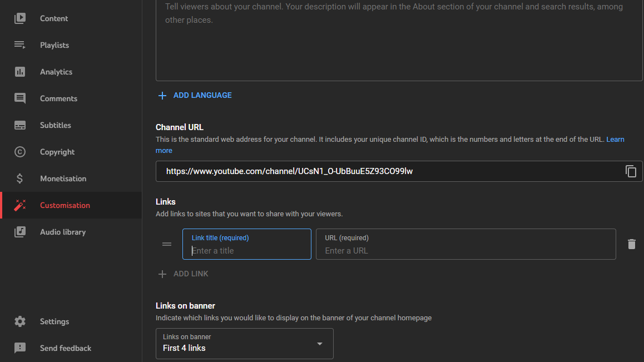Grab the link row reorder handle

(x=167, y=244)
